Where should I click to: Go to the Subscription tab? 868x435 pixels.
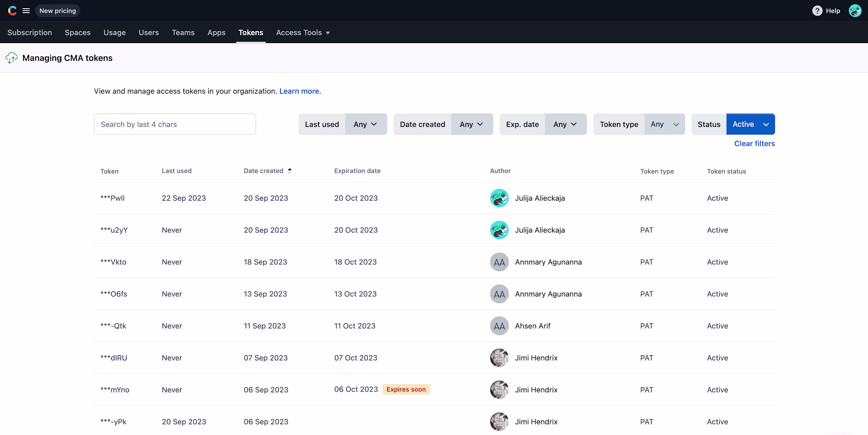coord(30,33)
